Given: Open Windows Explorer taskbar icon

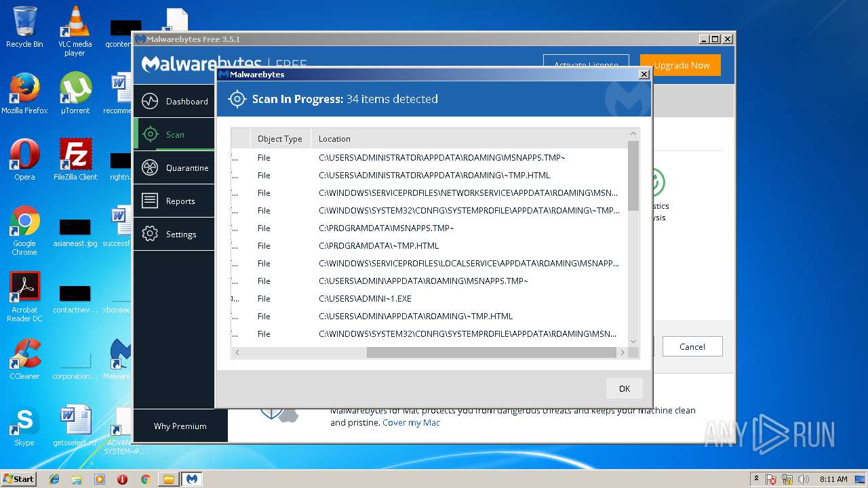Looking at the screenshot, I should pos(77,479).
